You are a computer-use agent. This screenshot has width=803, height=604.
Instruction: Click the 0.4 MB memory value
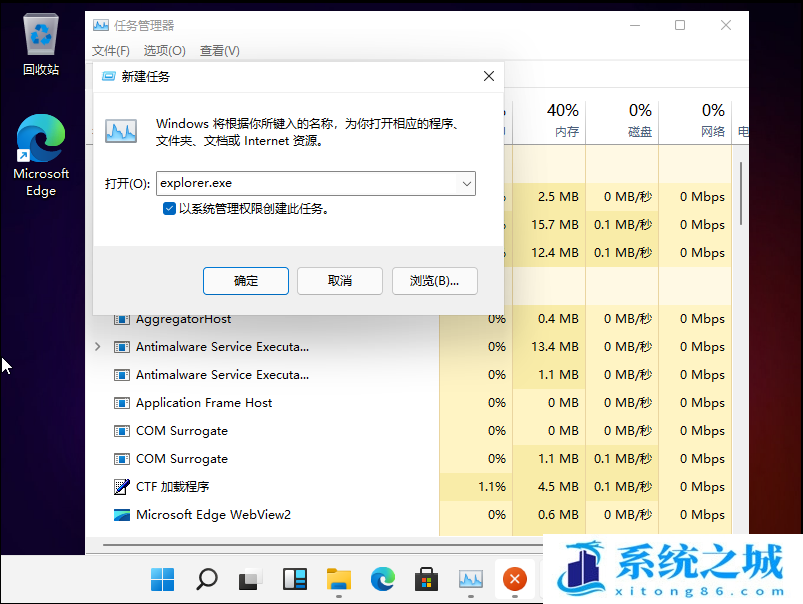click(558, 319)
